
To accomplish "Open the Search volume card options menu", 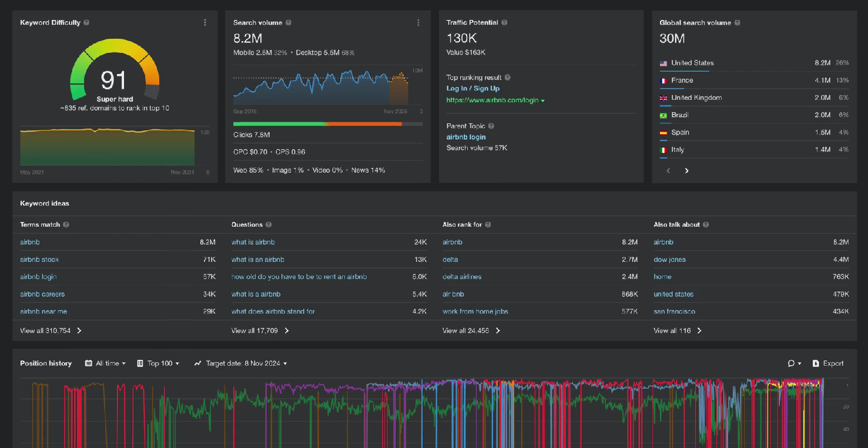I will click(418, 22).
